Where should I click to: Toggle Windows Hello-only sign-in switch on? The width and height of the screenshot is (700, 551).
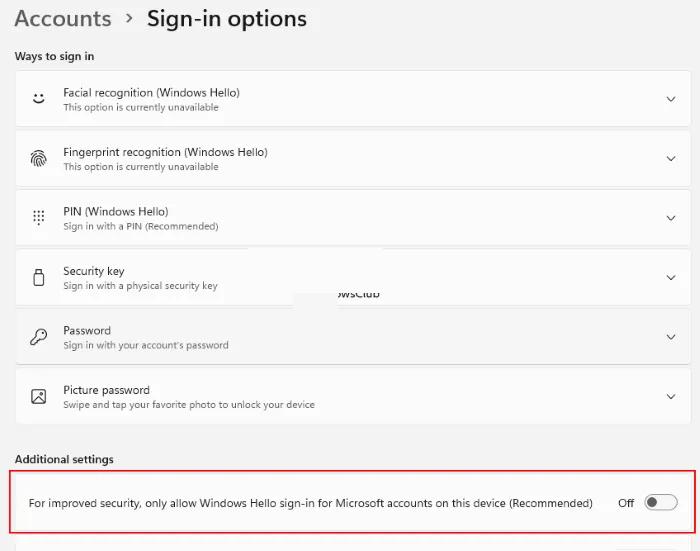[x=661, y=502]
